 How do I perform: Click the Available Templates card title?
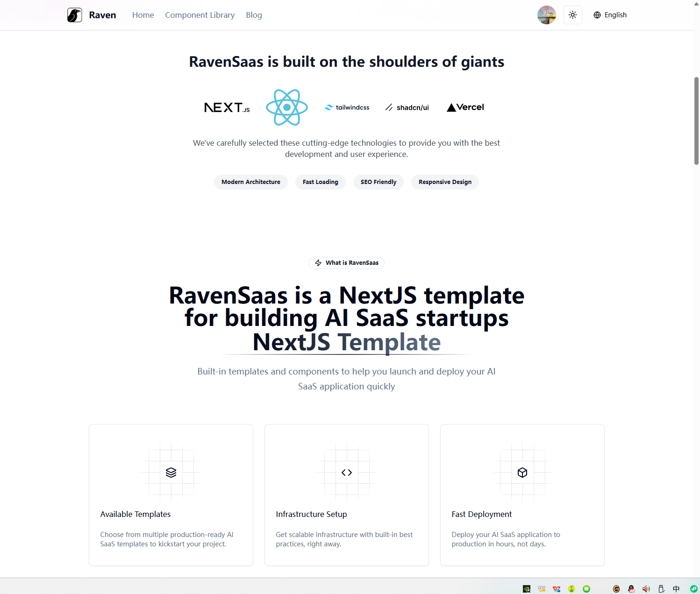(x=136, y=514)
